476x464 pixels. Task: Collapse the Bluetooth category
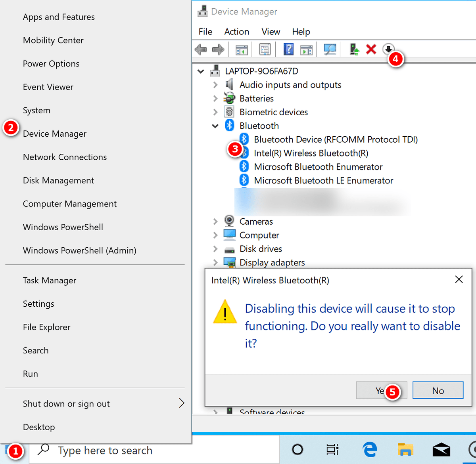(215, 126)
